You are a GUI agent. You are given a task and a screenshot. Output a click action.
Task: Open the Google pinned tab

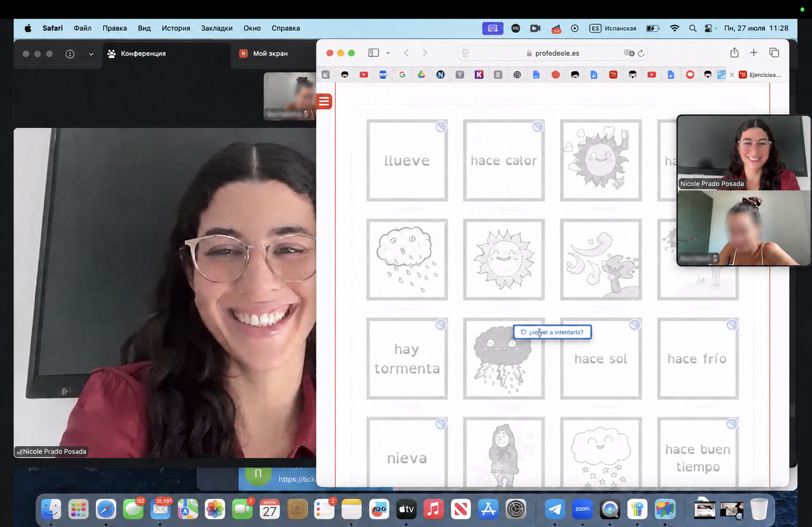402,75
